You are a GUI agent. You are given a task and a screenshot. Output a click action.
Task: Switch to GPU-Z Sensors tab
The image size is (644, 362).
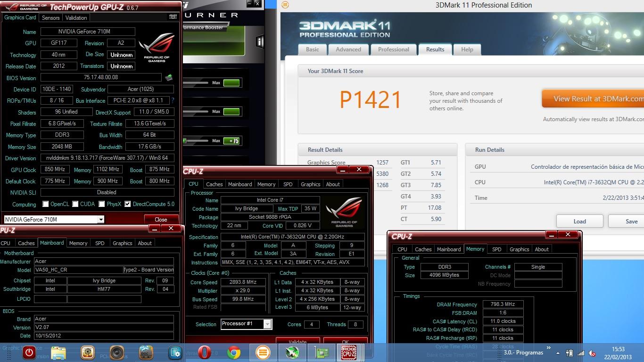point(51,17)
